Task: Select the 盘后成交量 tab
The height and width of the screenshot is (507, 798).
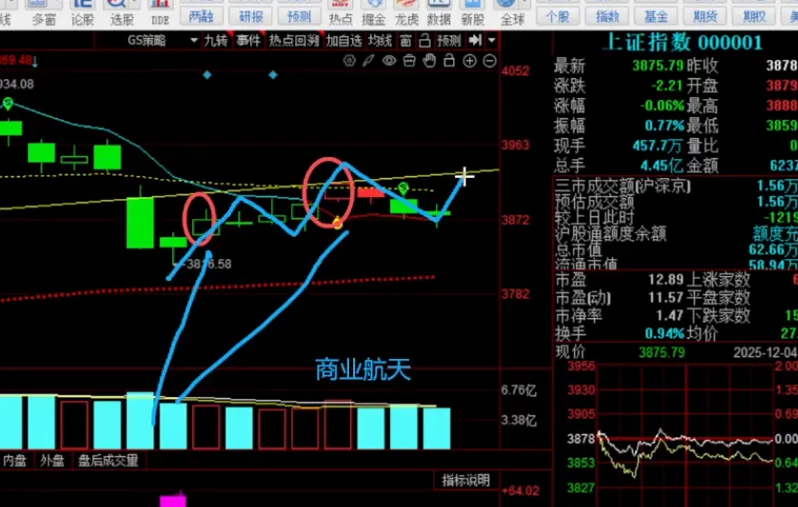Action: [x=108, y=460]
